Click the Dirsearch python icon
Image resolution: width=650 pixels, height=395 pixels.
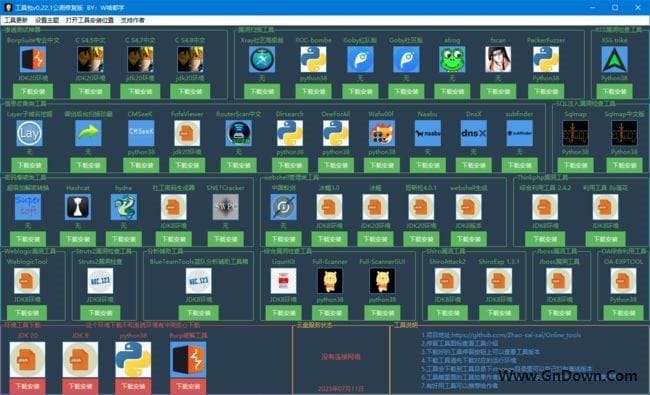click(x=290, y=133)
